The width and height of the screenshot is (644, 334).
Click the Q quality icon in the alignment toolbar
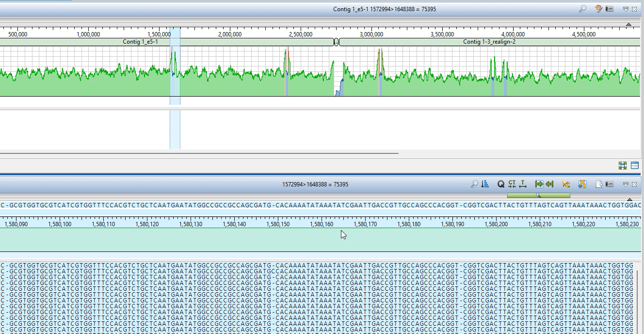[501, 184]
